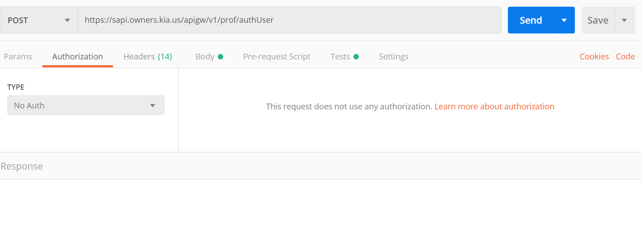
Task: Click the Code link
Action: (625, 57)
